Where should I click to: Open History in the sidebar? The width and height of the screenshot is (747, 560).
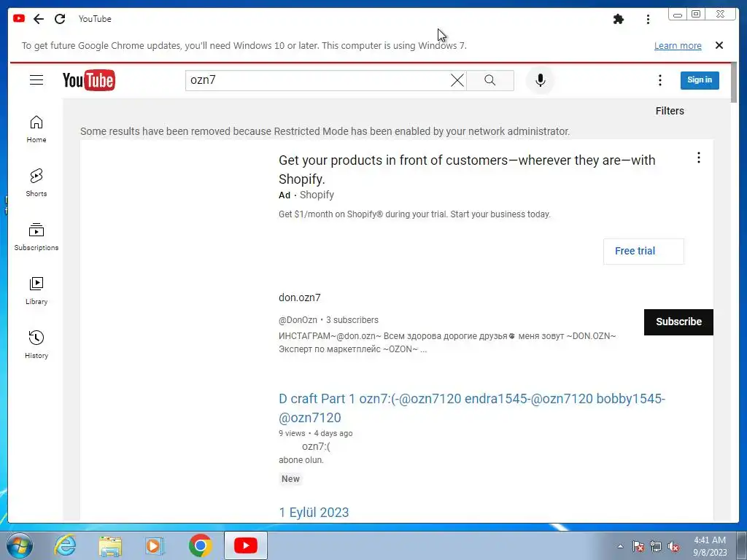(36, 344)
